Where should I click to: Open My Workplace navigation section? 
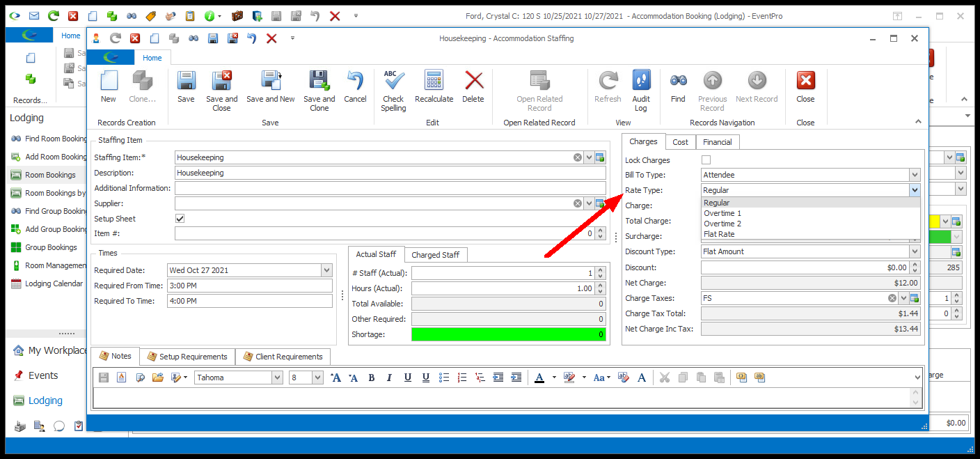[50, 350]
